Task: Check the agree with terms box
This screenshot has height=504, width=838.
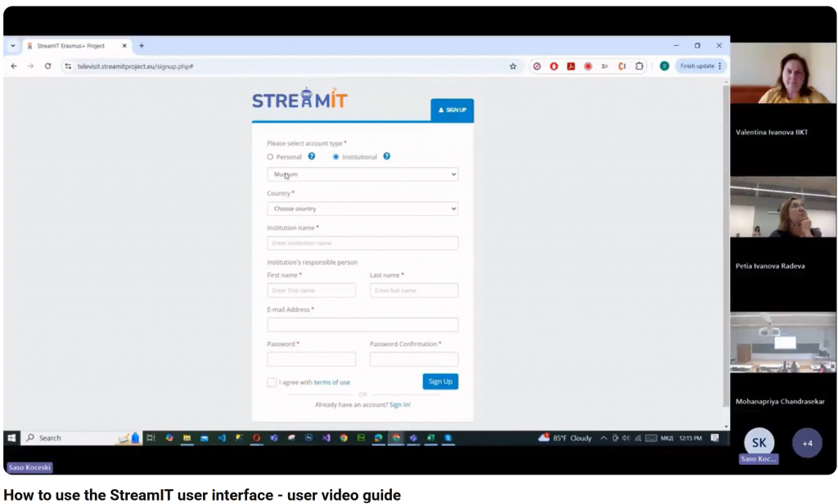Action: (272, 382)
